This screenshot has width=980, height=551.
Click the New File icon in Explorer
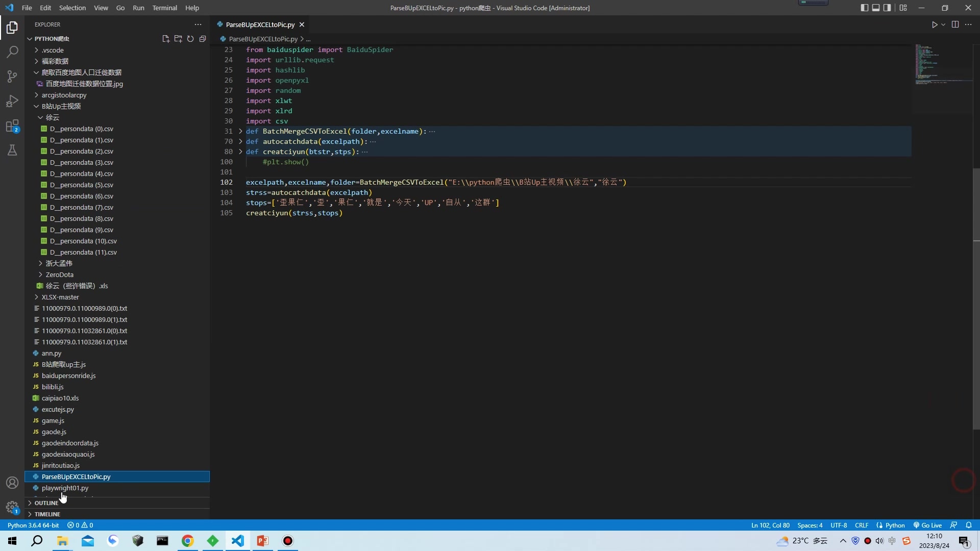pos(165,39)
